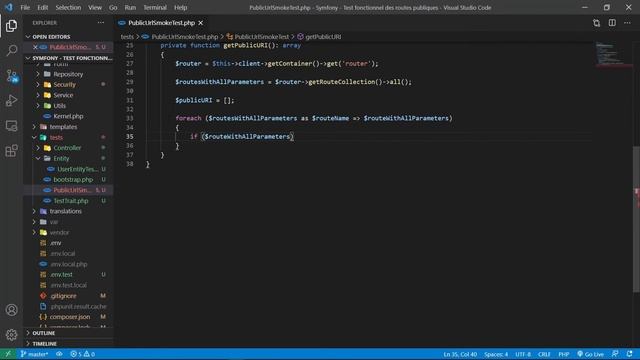Image resolution: width=640 pixels, height=360 pixels.
Task: Open Kernel.php in explorer
Action: (68, 116)
